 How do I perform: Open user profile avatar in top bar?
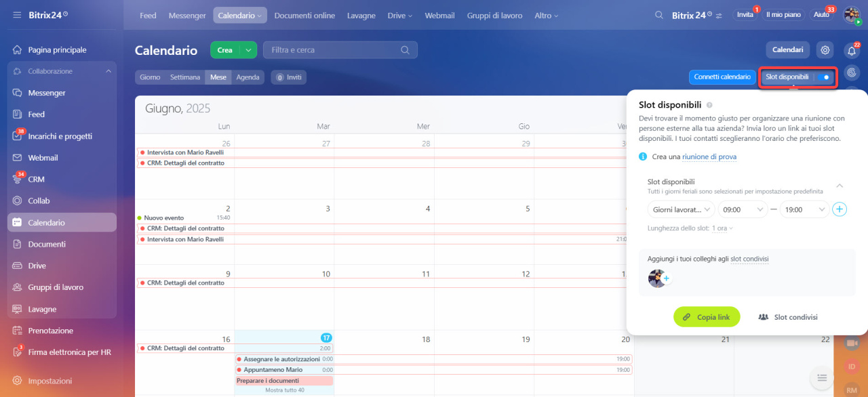click(x=852, y=15)
